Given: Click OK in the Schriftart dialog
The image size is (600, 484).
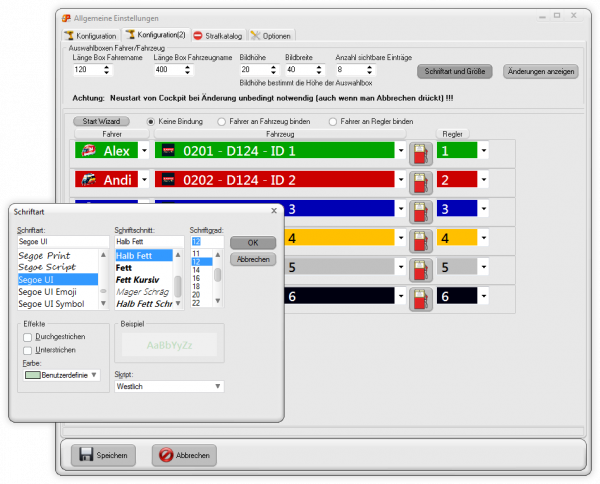Looking at the screenshot, I should click(252, 242).
